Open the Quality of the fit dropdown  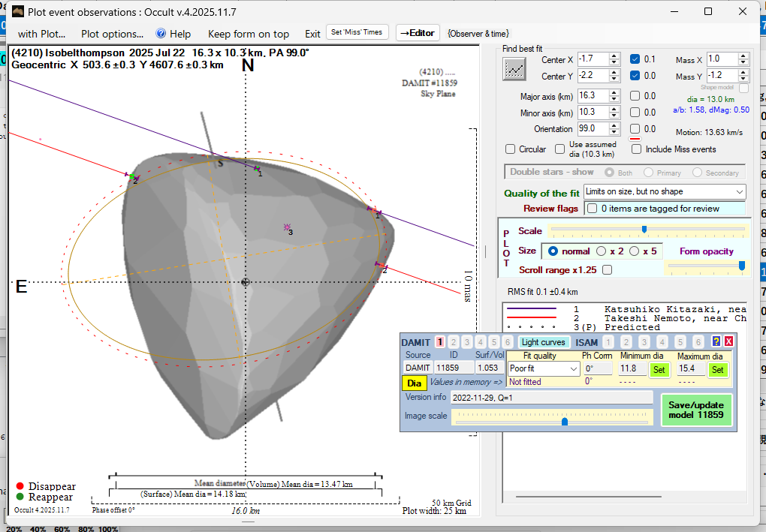[664, 192]
